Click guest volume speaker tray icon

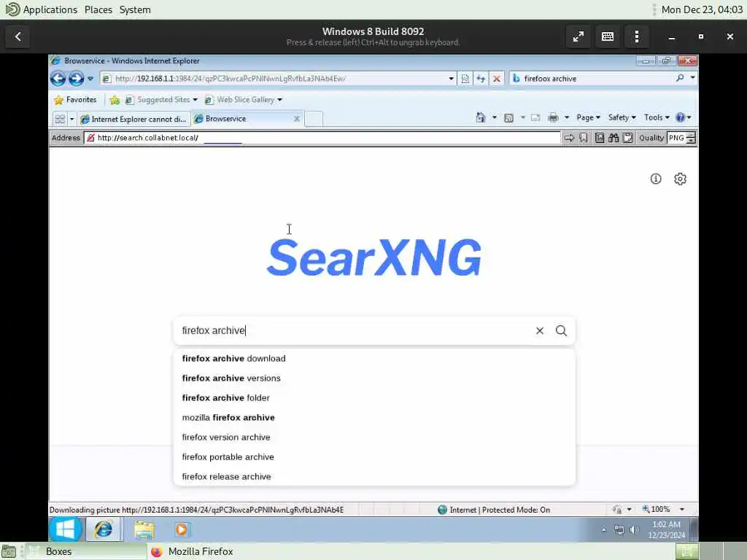click(x=634, y=529)
